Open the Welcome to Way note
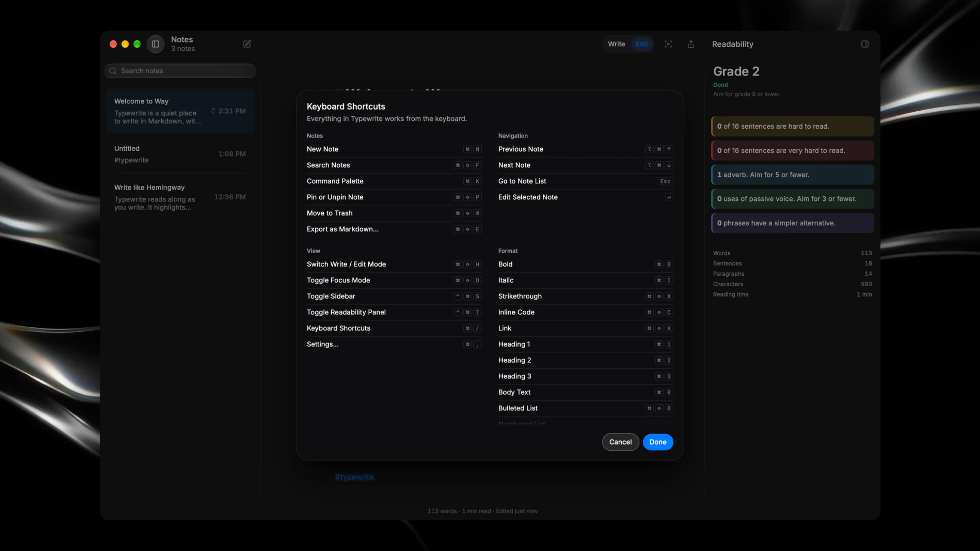Image resolution: width=980 pixels, height=551 pixels. [180, 111]
